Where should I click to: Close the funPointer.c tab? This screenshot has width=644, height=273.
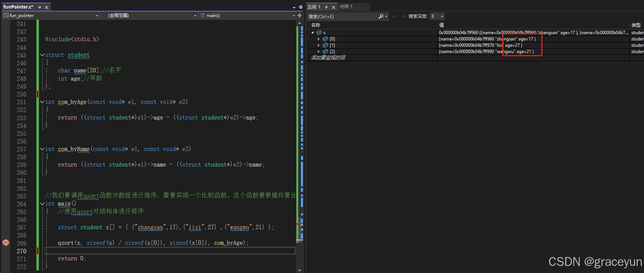pos(46,7)
